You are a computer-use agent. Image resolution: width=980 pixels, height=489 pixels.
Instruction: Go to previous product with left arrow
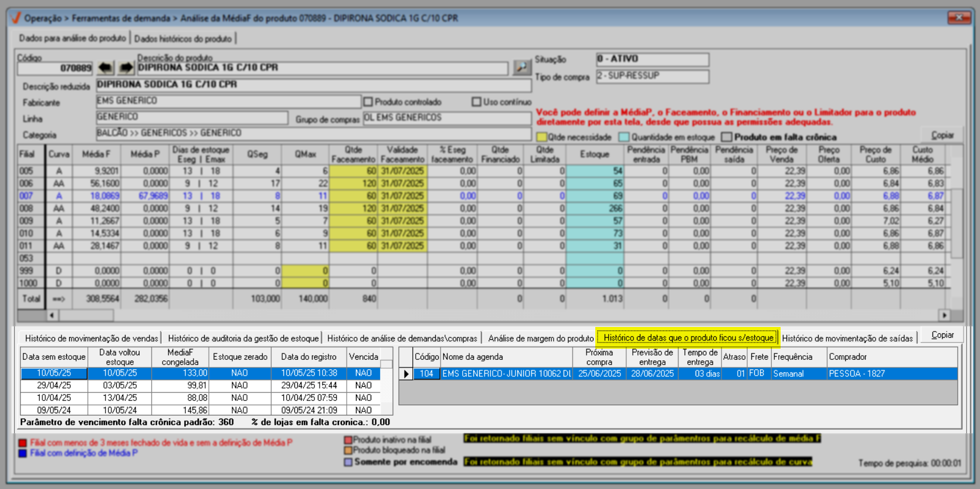[106, 68]
